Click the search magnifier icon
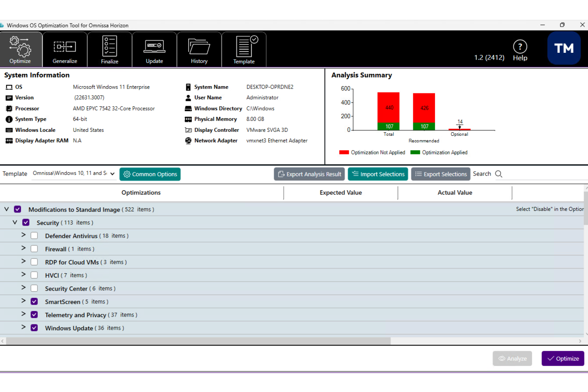Image resolution: width=588 pixels, height=392 pixels. tap(498, 174)
